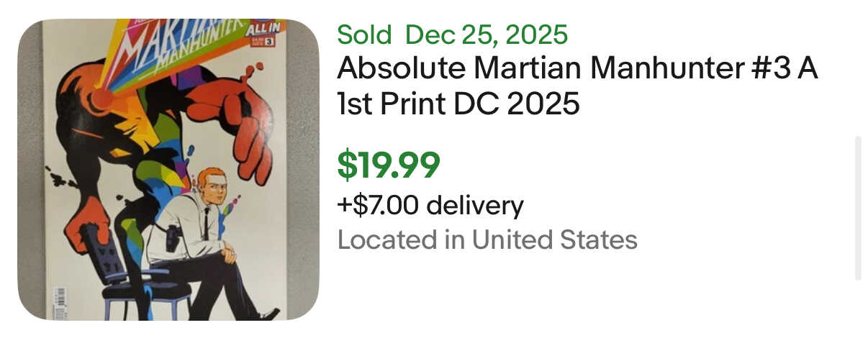Select the +$7.00 delivery text
Screen dimensions: 868x338
(x=430, y=206)
